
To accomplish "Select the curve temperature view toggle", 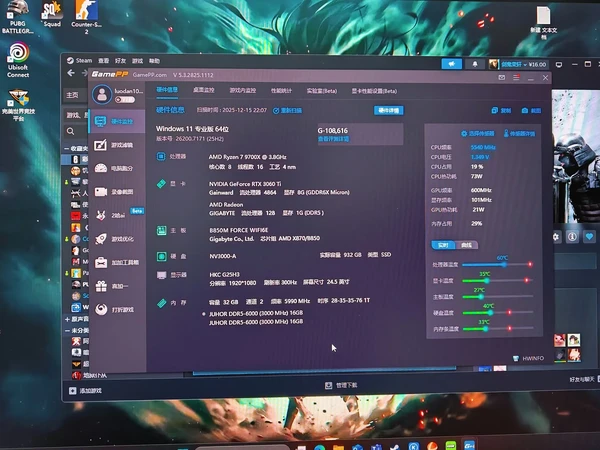I will (x=466, y=245).
